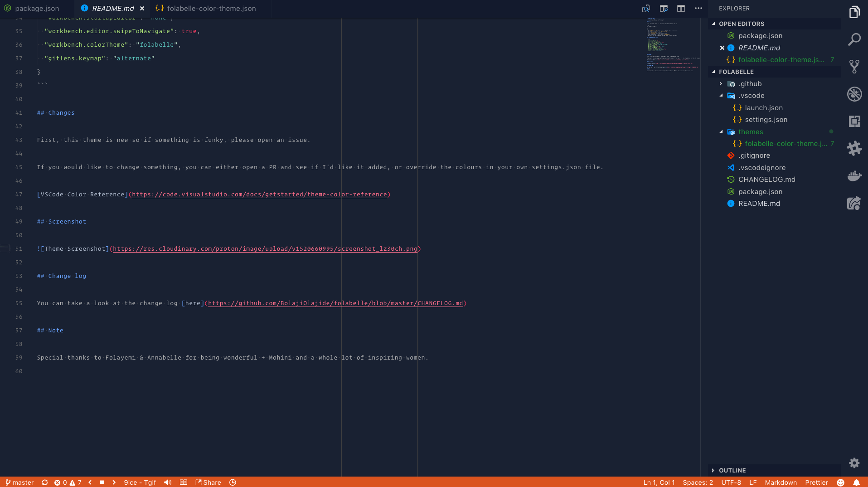Click the VSCode theme-color-reference URL
This screenshot has height=487, width=868.
pyautogui.click(x=259, y=195)
